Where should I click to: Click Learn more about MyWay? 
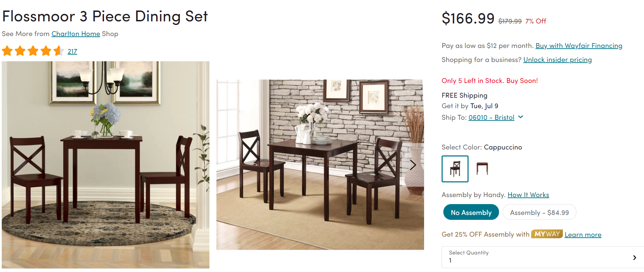pos(583,235)
